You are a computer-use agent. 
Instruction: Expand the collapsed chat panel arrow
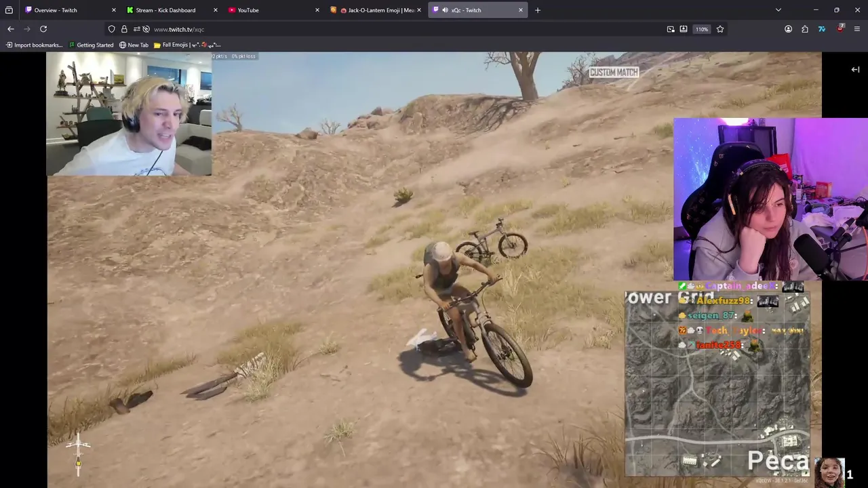click(855, 69)
